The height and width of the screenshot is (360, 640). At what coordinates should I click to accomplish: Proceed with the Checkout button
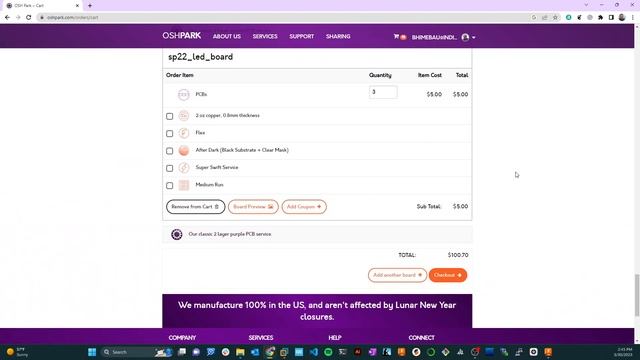point(448,275)
